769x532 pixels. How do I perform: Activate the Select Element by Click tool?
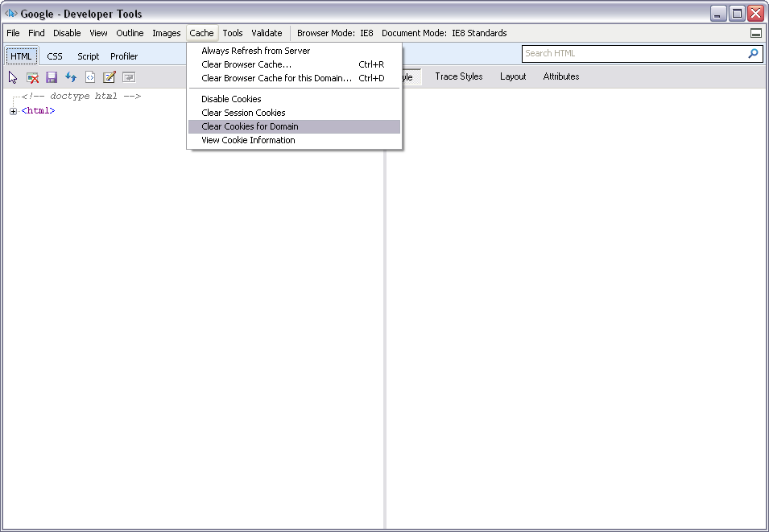coord(11,76)
